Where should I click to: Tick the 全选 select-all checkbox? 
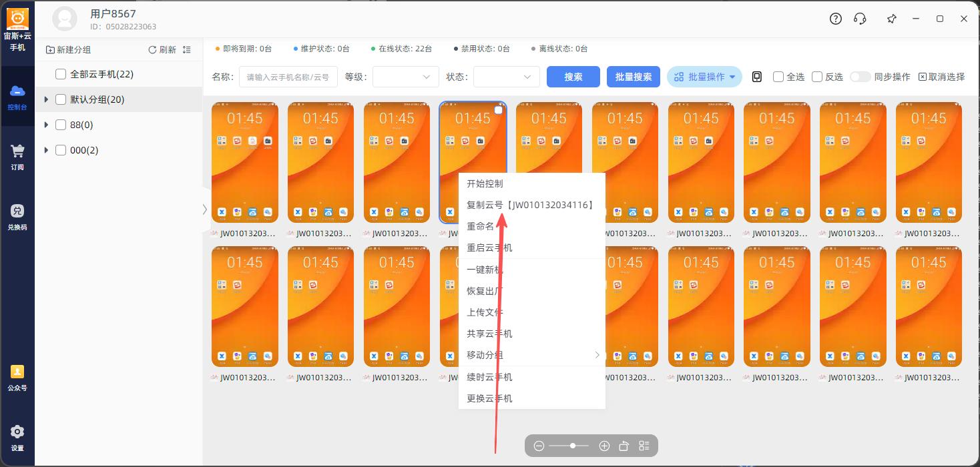(x=778, y=77)
